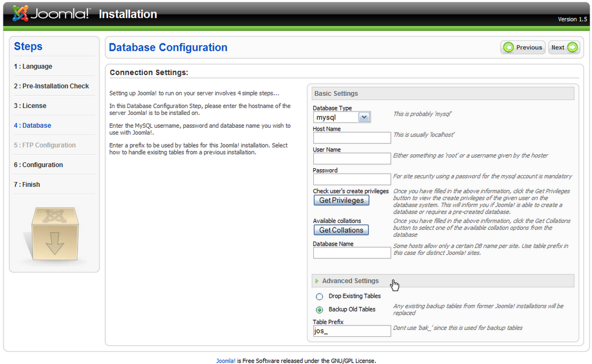This screenshot has height=364, width=592.
Task: Click the Get Collations button
Action: 341,230
